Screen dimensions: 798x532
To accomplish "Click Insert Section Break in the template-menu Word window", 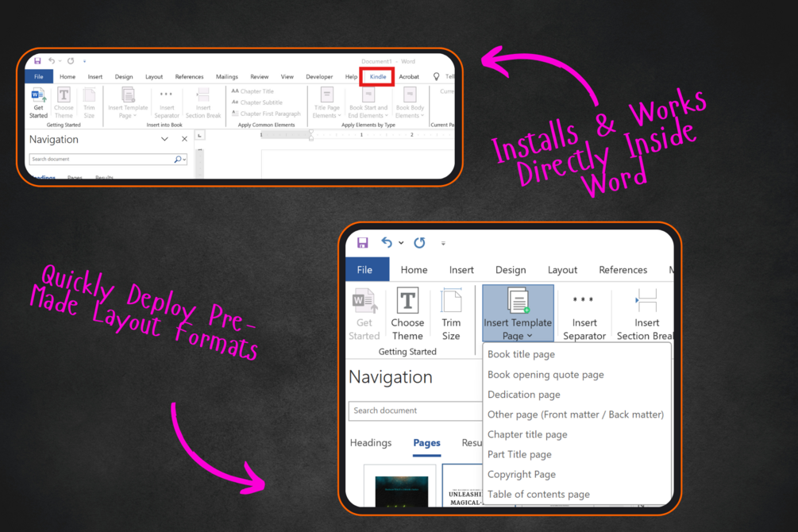I will pos(645,314).
